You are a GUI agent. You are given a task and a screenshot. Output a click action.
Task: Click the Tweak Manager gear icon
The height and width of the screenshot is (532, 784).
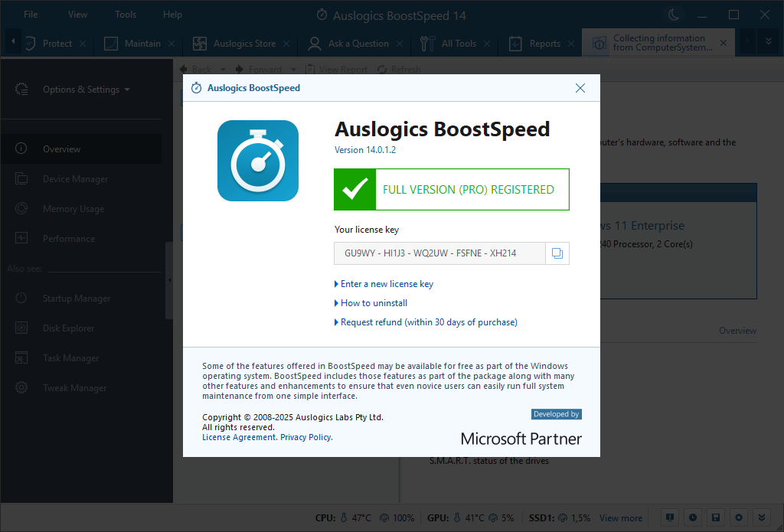point(21,387)
